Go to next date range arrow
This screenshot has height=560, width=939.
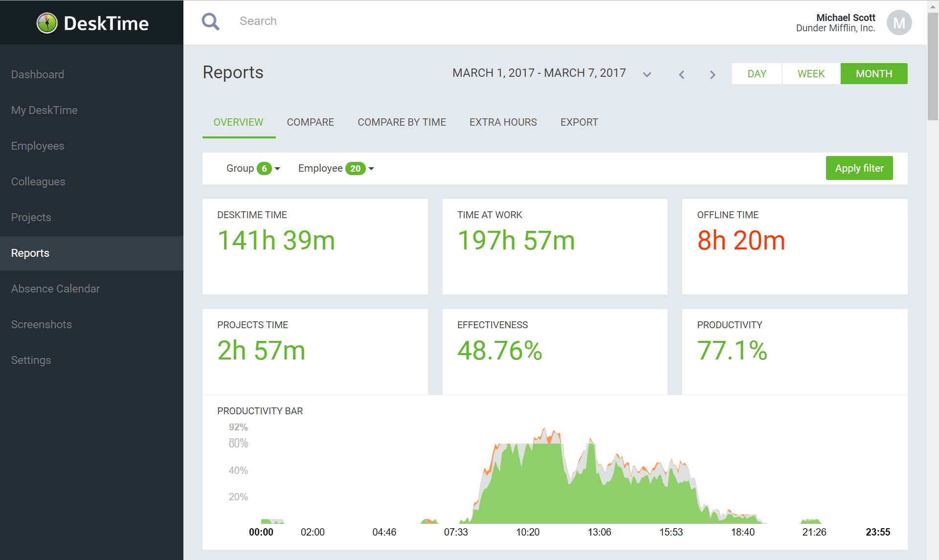click(713, 74)
